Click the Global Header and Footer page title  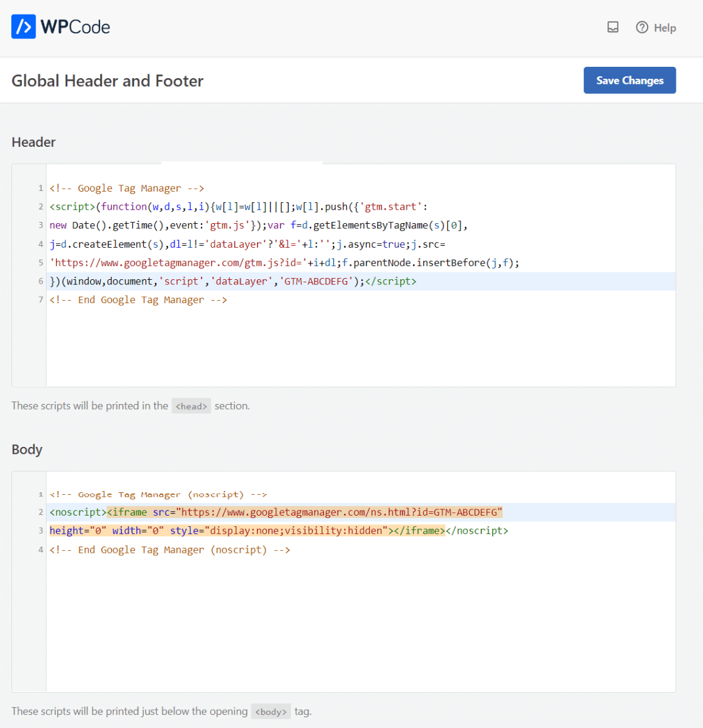point(107,80)
